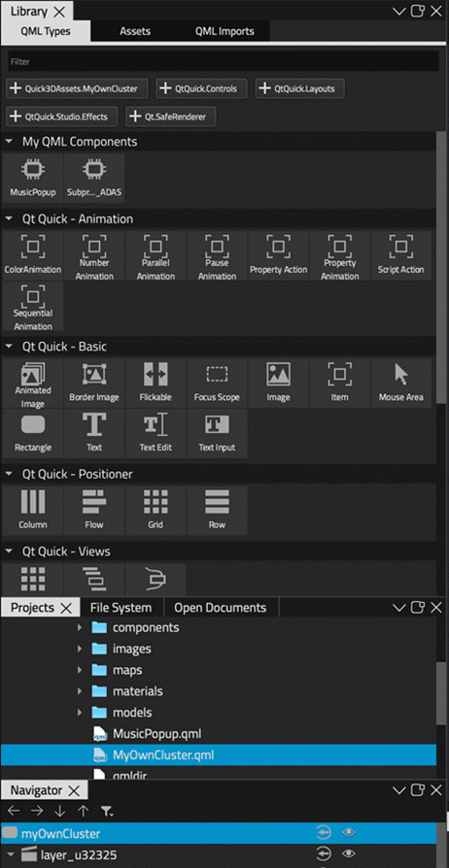
Task: Expand the materials folder
Action: tap(80, 691)
